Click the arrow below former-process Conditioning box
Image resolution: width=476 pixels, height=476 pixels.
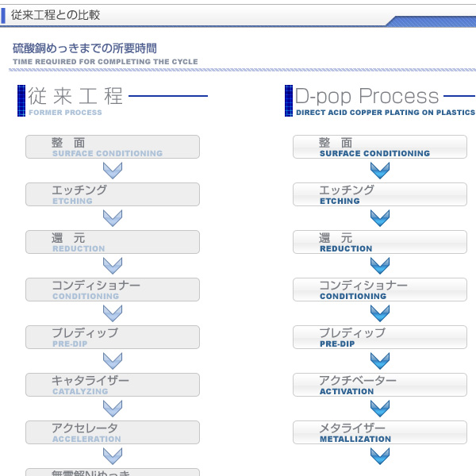click(x=113, y=313)
